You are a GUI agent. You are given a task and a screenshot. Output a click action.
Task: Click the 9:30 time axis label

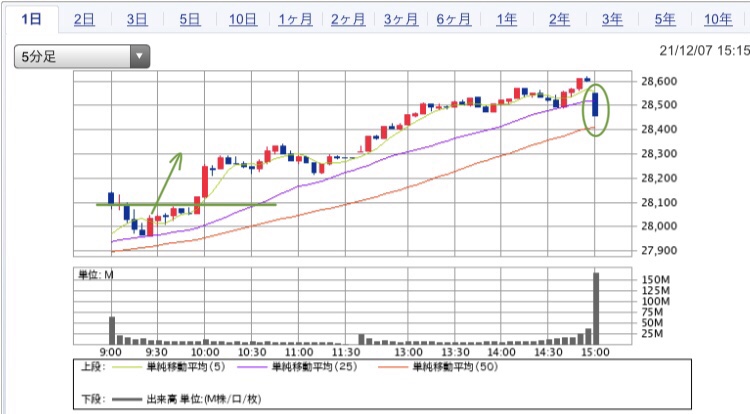tap(156, 352)
